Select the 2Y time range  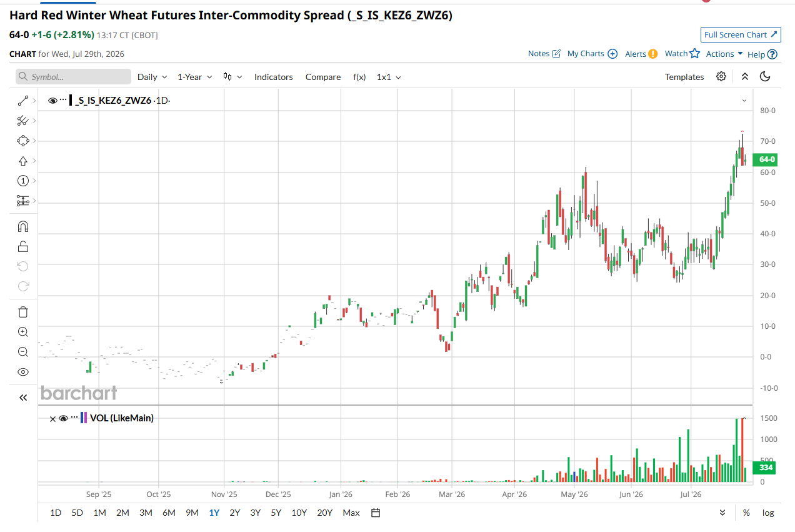tap(234, 513)
